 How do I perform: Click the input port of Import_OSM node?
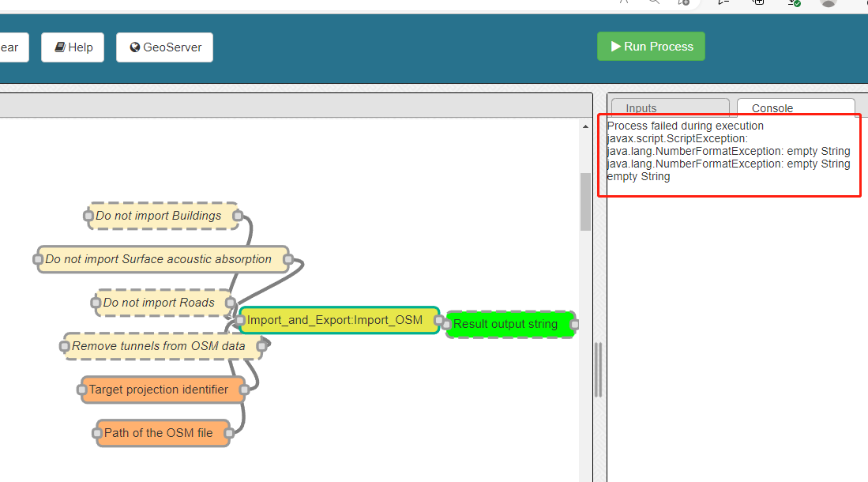point(240,320)
